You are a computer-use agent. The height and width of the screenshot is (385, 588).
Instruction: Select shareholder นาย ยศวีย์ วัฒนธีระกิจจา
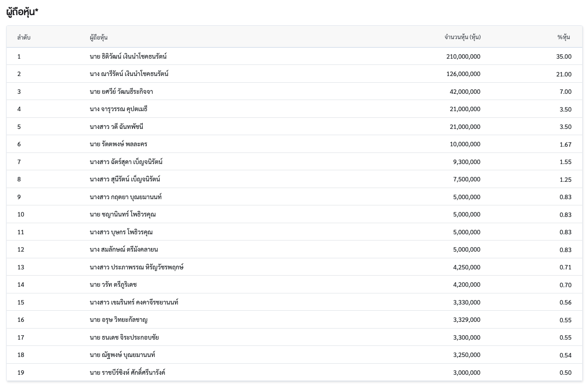(x=121, y=92)
